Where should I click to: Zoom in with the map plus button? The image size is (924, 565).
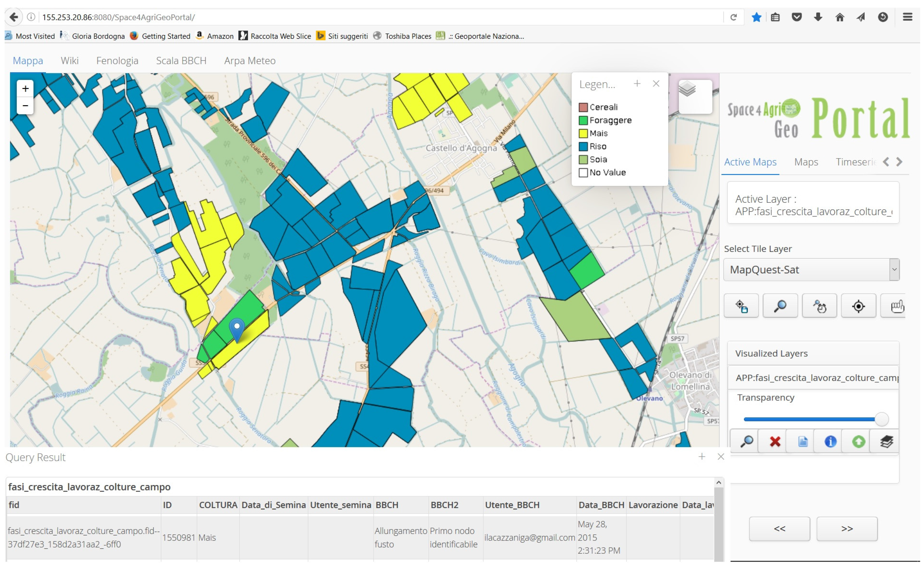tap(25, 89)
